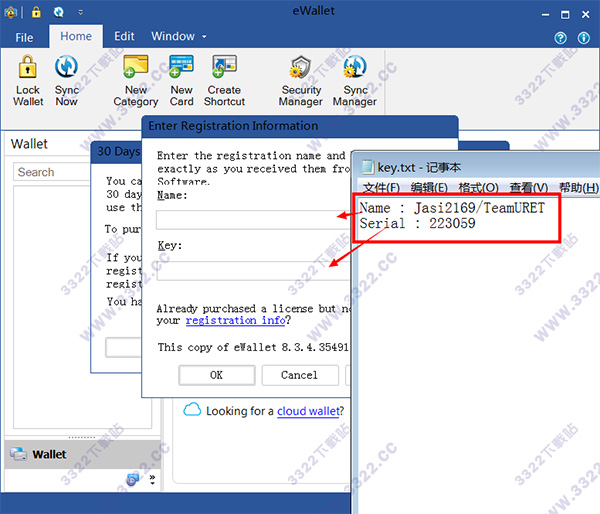Switch to the Home tab
This screenshot has height=514, width=600.
coord(76,36)
